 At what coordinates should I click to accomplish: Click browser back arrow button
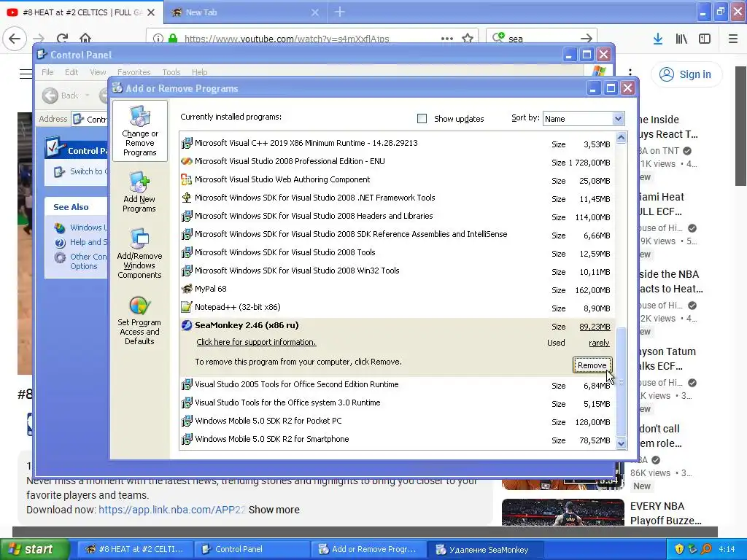(15, 38)
